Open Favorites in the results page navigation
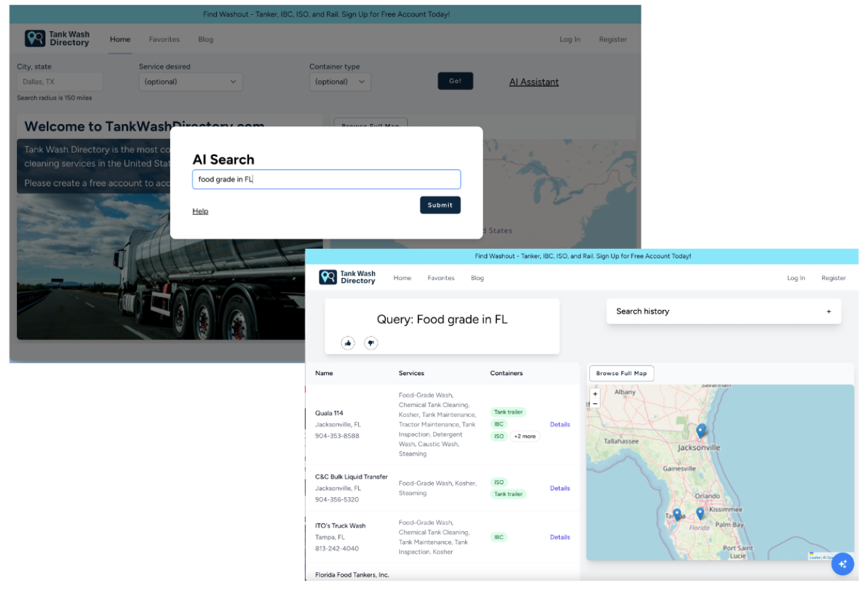The height and width of the screenshot is (590, 868). [x=441, y=278]
